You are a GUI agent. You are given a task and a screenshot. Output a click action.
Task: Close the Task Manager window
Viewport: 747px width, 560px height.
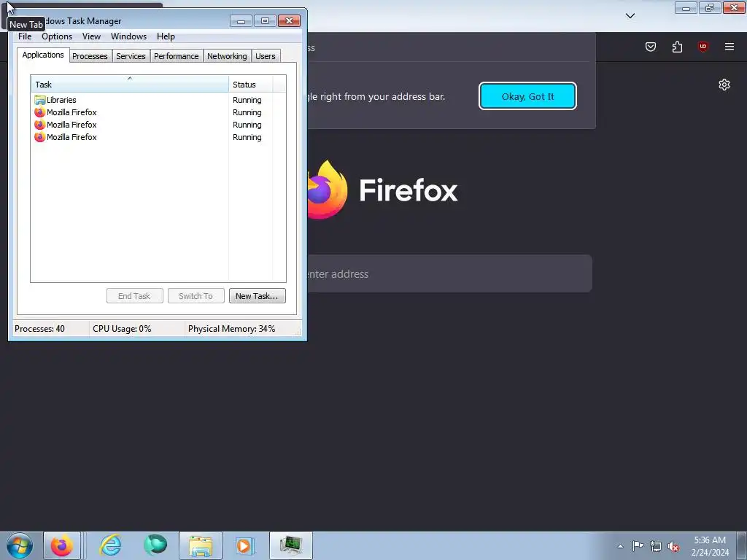[289, 21]
